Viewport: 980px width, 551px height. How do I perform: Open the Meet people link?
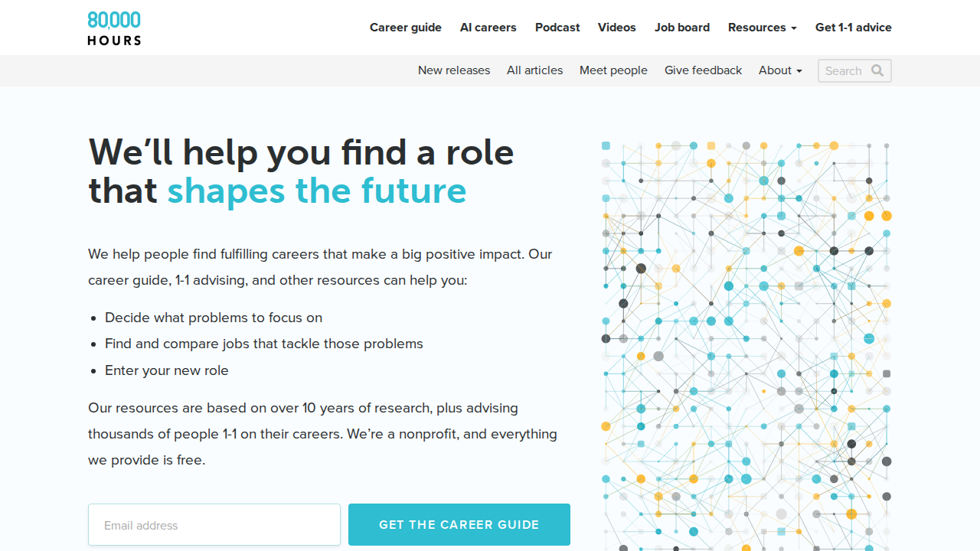[613, 70]
